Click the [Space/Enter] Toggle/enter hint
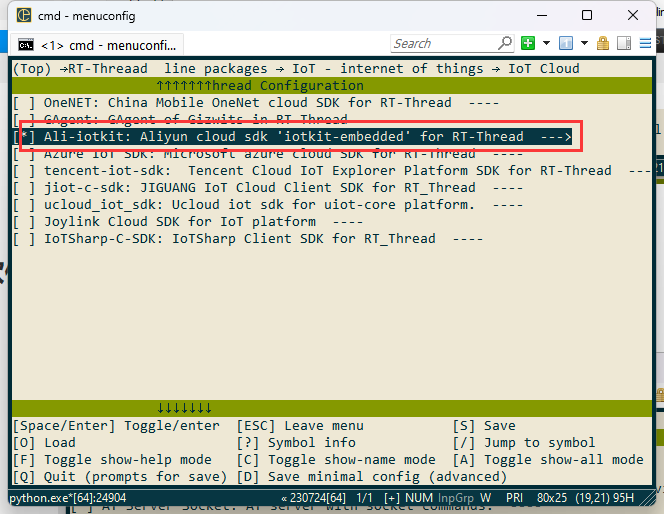The width and height of the screenshot is (664, 514). [116, 426]
